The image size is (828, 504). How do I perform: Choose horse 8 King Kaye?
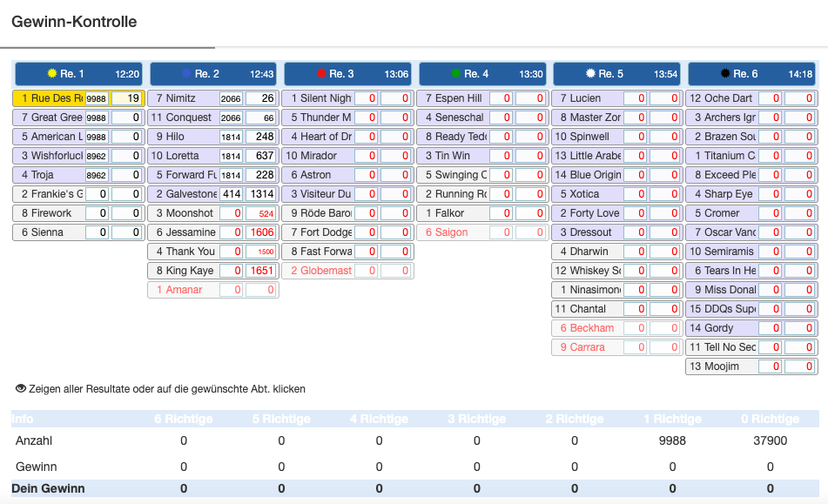point(213,271)
